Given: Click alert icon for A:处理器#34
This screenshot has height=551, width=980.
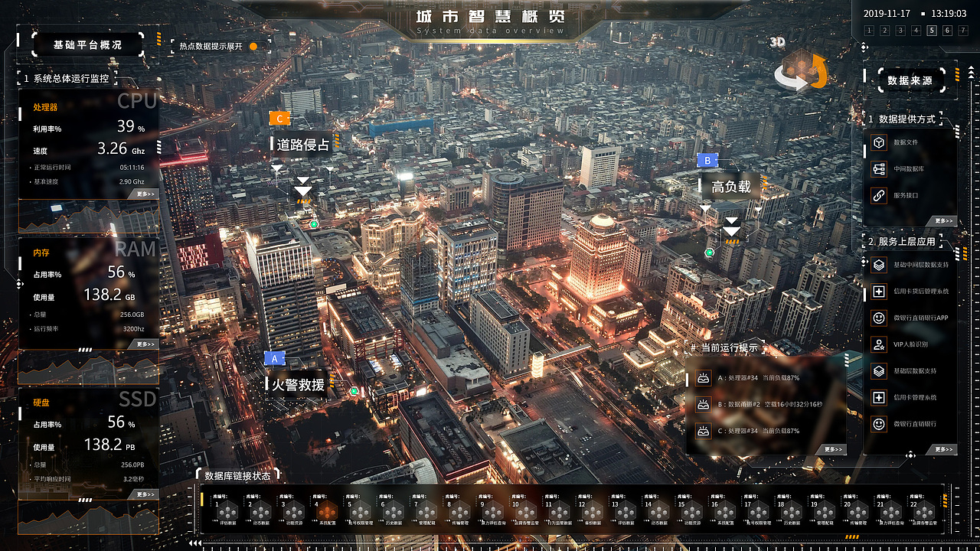Looking at the screenshot, I should click(x=703, y=378).
